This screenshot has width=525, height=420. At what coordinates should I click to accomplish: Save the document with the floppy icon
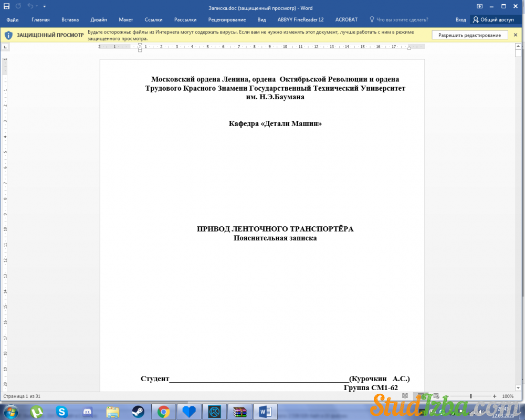tap(7, 6)
